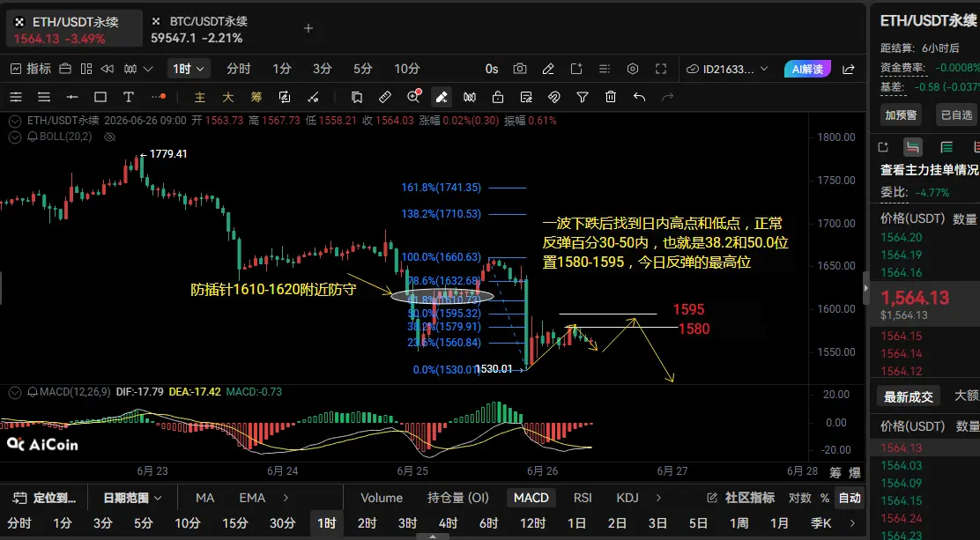Open the multi-chart layout icon
980x540 pixels.
(x=86, y=69)
